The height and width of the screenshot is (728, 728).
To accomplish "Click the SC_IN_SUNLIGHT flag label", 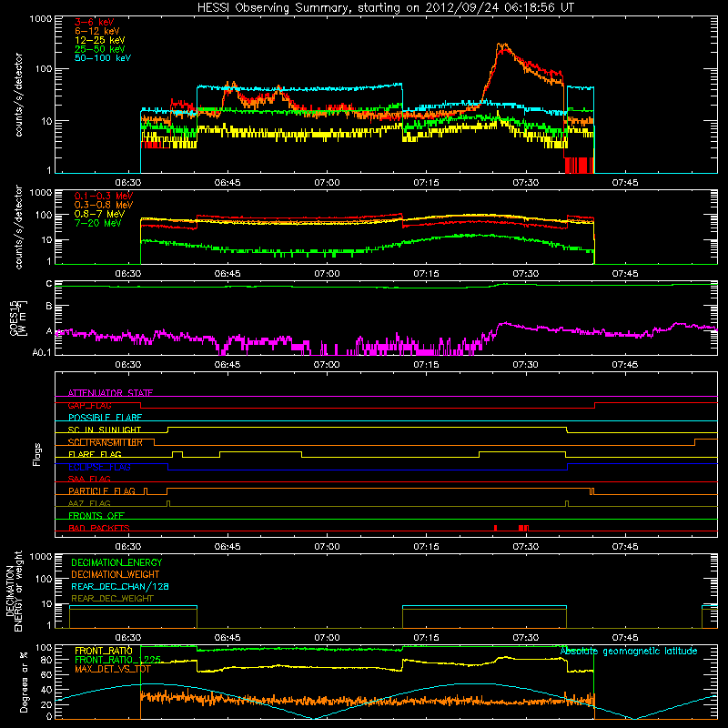I will (x=105, y=430).
